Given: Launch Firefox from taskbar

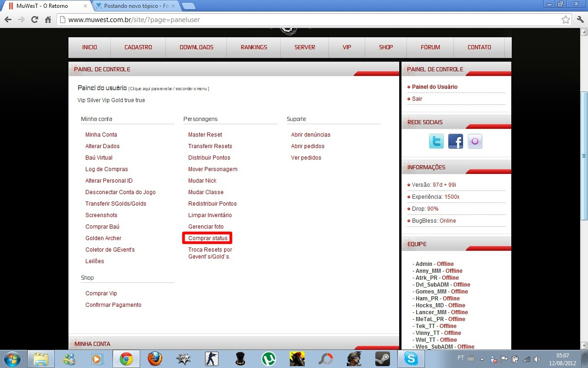Looking at the screenshot, I should pos(155,359).
